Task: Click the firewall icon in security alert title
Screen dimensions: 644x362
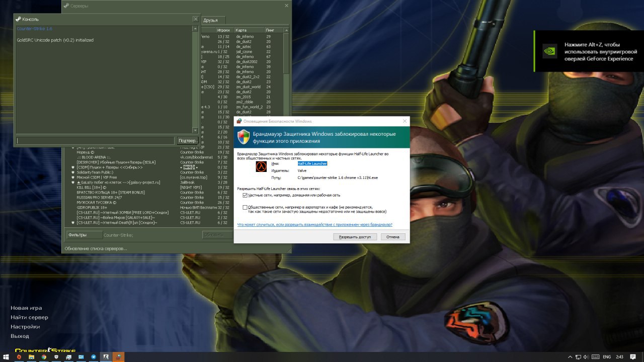Action: (239, 121)
